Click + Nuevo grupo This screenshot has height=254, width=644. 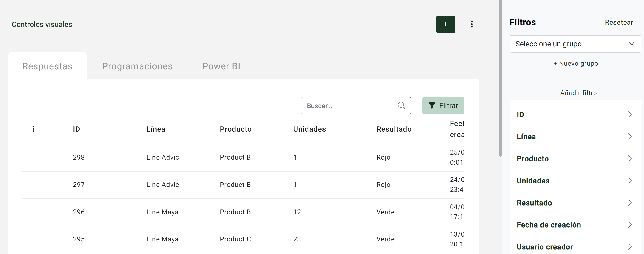(x=576, y=63)
